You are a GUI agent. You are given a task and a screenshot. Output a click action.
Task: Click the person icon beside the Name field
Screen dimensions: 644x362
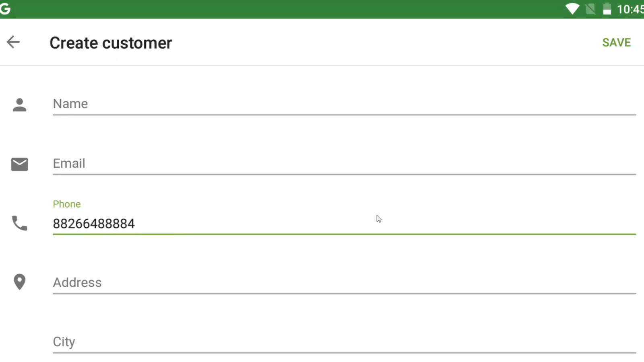click(19, 104)
